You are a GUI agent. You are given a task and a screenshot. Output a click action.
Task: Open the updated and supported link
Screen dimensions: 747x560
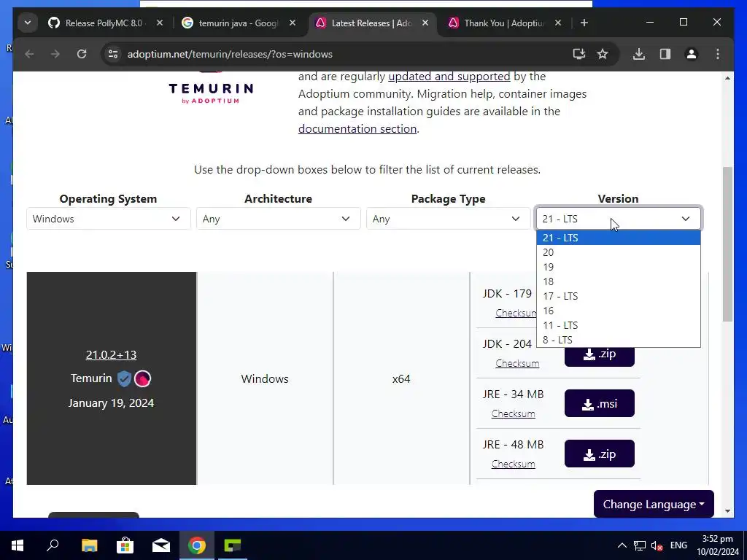pos(449,76)
